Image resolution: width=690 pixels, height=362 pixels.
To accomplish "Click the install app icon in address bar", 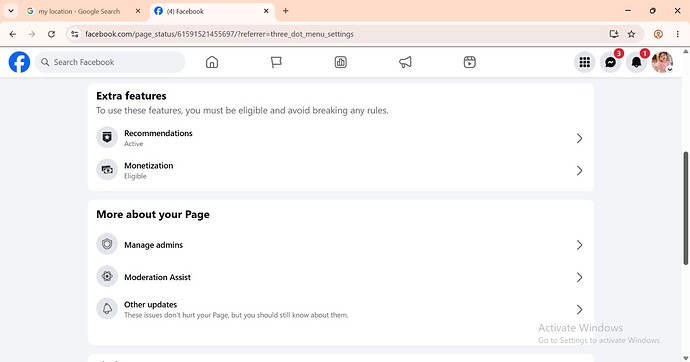I will click(x=614, y=34).
